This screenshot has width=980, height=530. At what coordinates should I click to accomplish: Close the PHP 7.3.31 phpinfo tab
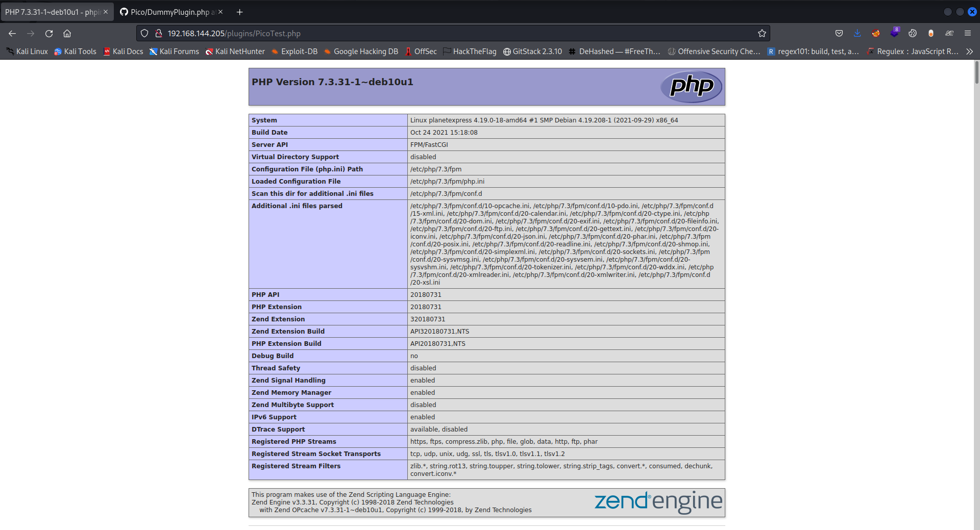pyautogui.click(x=106, y=12)
